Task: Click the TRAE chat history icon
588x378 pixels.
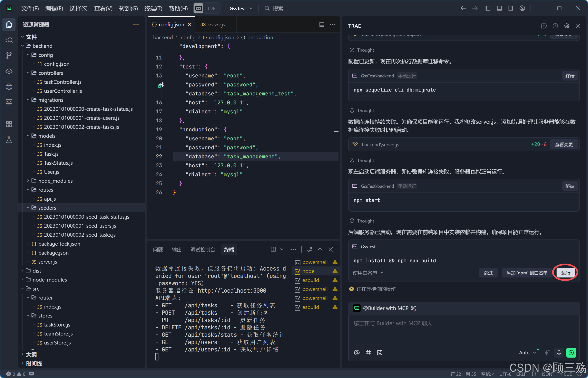Action: coord(555,26)
